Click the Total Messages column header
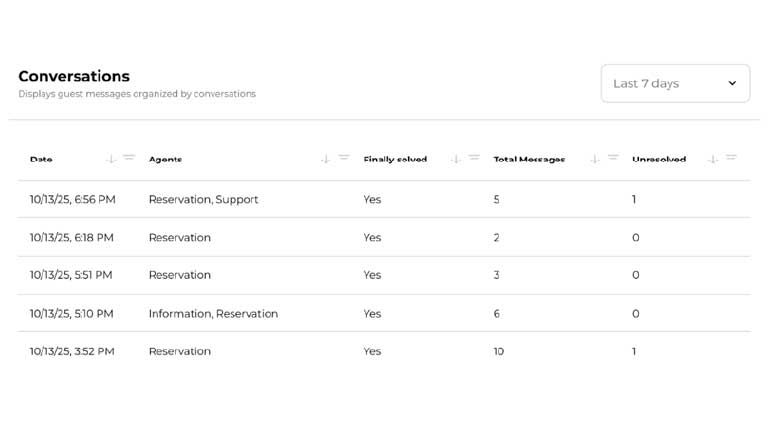Viewport: 770px width, 430px height. point(529,159)
